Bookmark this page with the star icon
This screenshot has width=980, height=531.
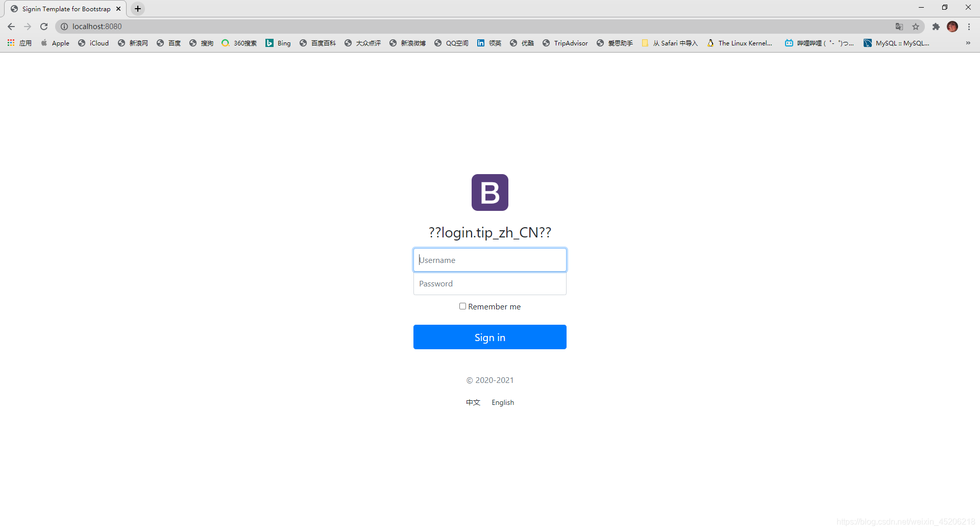tap(916, 27)
